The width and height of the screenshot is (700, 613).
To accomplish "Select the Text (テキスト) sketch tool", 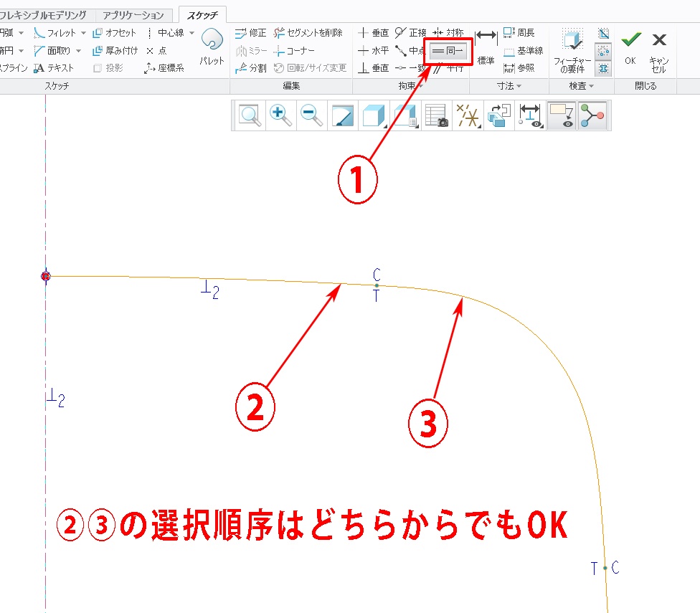I will tap(52, 68).
